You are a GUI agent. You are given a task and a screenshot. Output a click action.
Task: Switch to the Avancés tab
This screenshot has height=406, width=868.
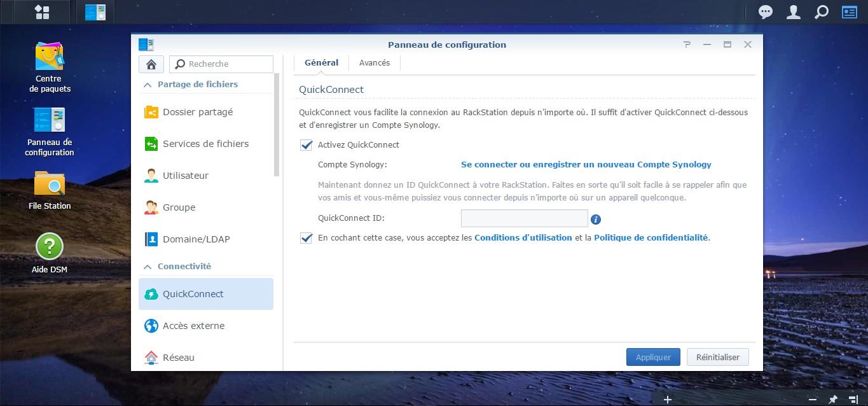tap(374, 63)
